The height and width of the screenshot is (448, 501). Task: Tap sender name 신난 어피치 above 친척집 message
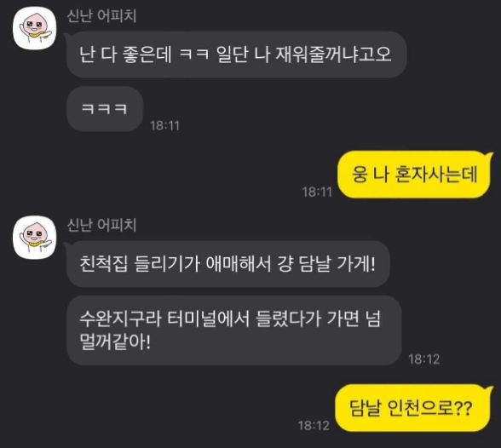point(101,225)
